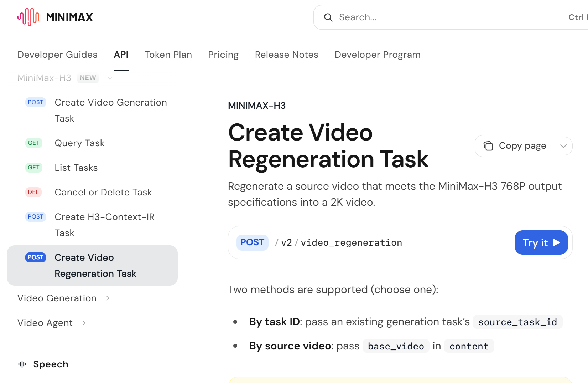Click the content code text

[469, 346]
